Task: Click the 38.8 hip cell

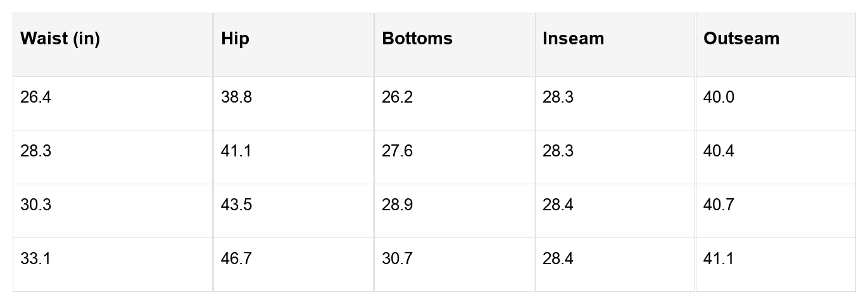Action: tap(236, 98)
